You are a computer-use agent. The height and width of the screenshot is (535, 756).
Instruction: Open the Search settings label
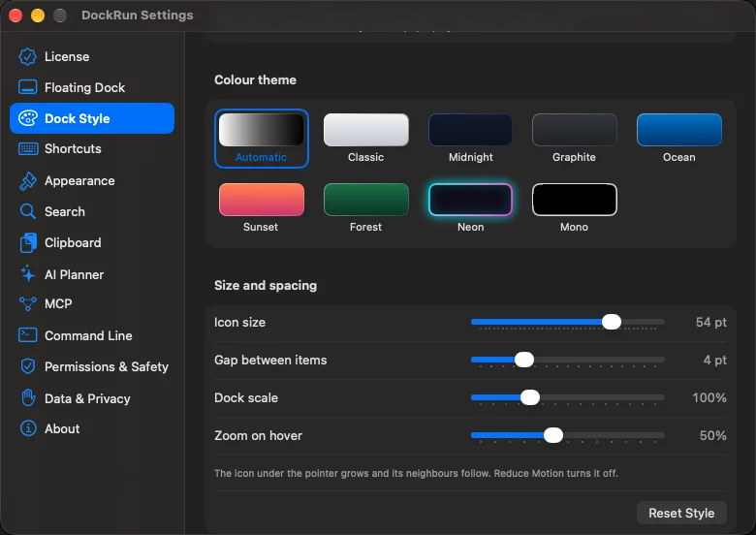coord(65,211)
